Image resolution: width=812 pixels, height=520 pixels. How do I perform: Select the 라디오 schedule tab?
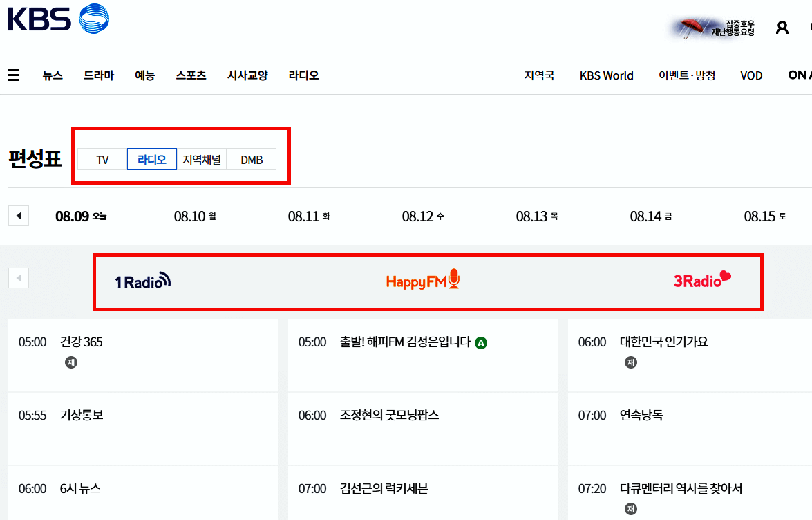pos(152,159)
